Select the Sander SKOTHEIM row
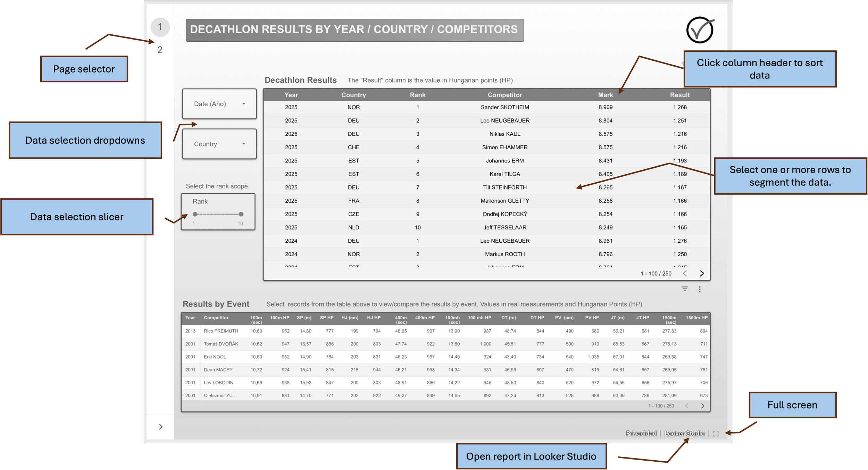Screen dimensions: 868x470 point(504,107)
